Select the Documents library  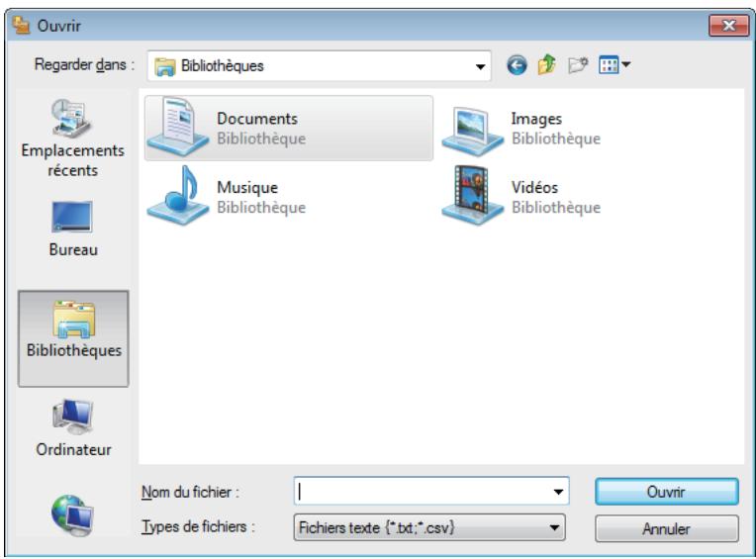click(289, 128)
